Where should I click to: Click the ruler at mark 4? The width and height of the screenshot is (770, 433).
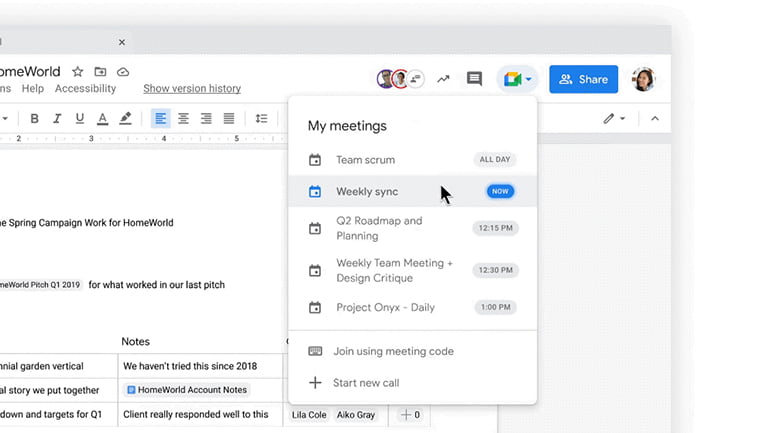tap(164, 138)
